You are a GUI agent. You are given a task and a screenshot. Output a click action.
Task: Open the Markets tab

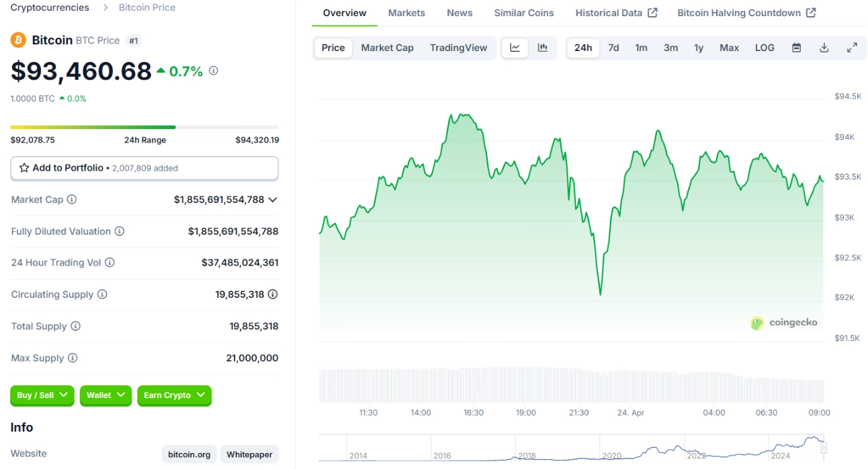(406, 13)
